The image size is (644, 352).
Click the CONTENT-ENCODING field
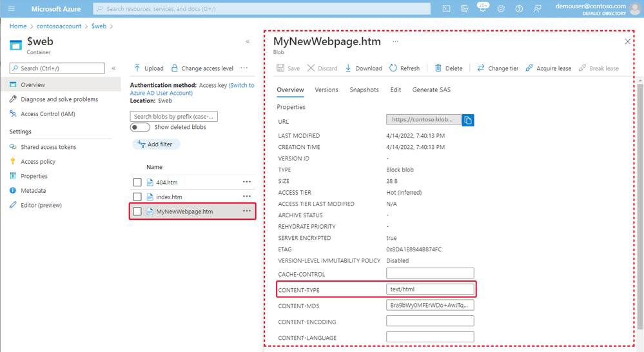(430, 321)
